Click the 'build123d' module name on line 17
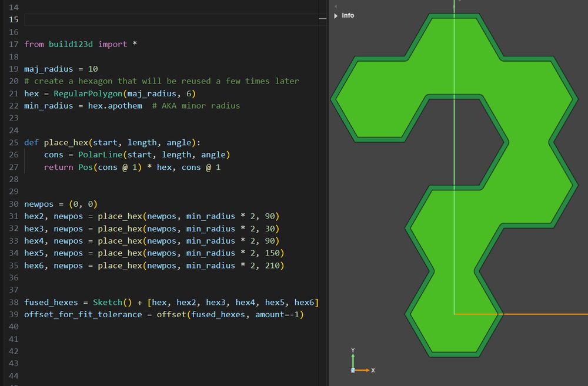This screenshot has height=386, width=588. (71, 44)
